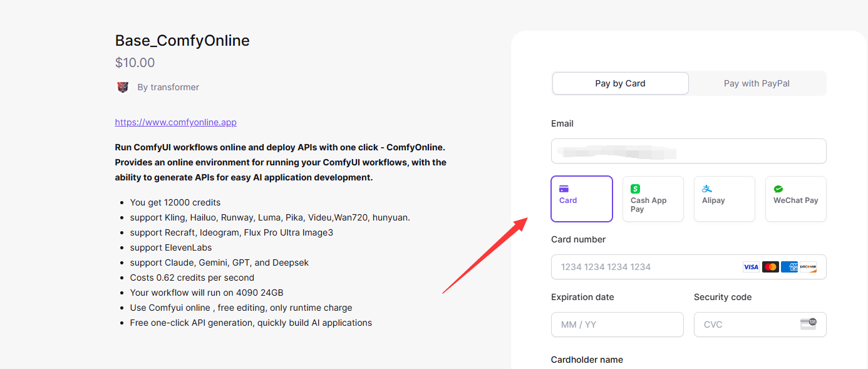The width and height of the screenshot is (868, 369).
Task: Click the Mastercard logo
Action: [x=770, y=267]
